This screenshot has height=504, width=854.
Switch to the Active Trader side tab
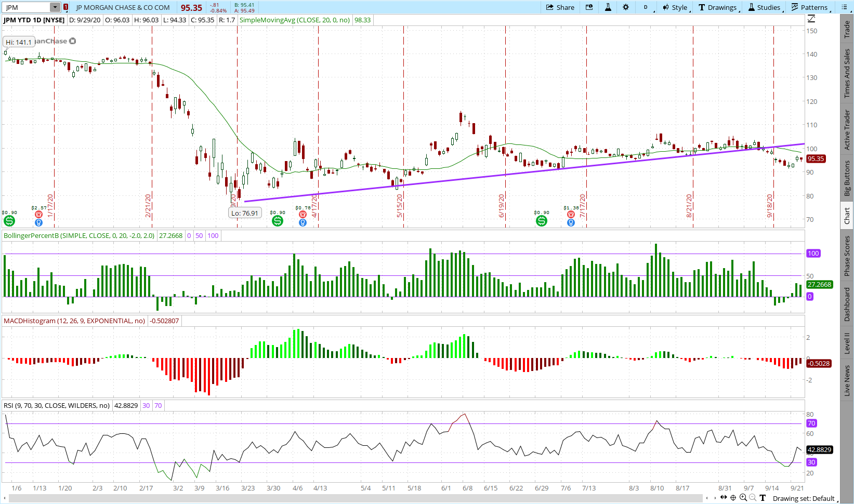(847, 130)
